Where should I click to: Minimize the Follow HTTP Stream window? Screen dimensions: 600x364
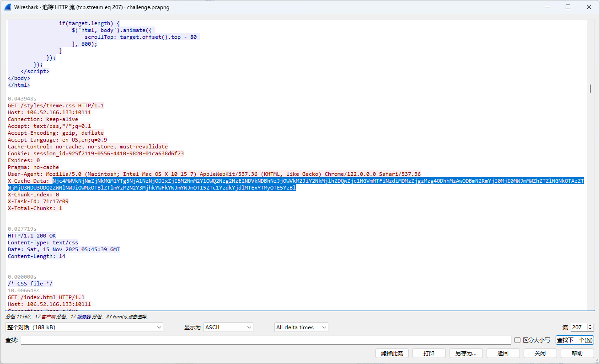547,7
